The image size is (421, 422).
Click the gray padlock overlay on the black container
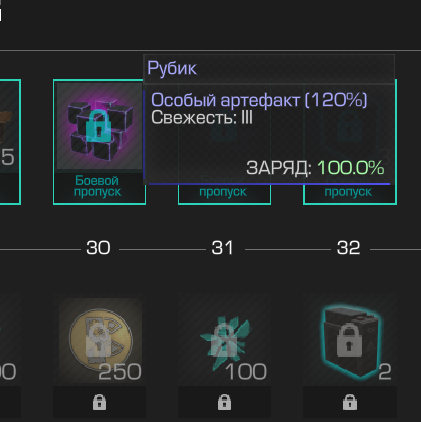(349, 341)
